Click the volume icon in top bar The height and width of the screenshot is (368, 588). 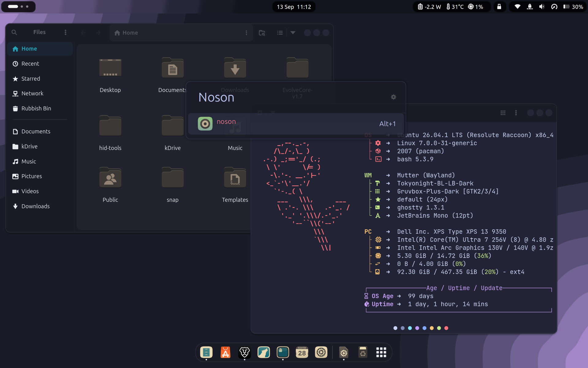pos(542,7)
